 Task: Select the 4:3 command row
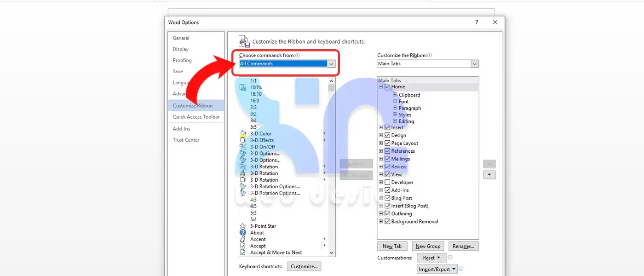point(283,200)
